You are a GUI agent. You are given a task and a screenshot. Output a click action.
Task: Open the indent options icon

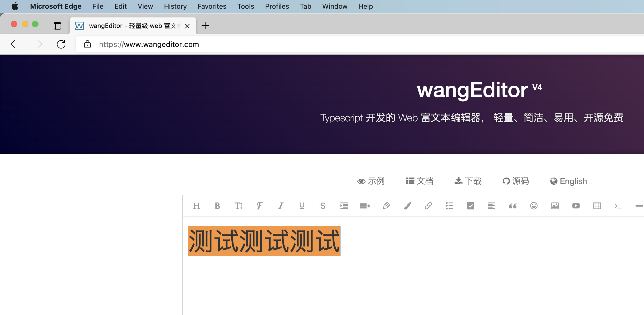pyautogui.click(x=344, y=206)
